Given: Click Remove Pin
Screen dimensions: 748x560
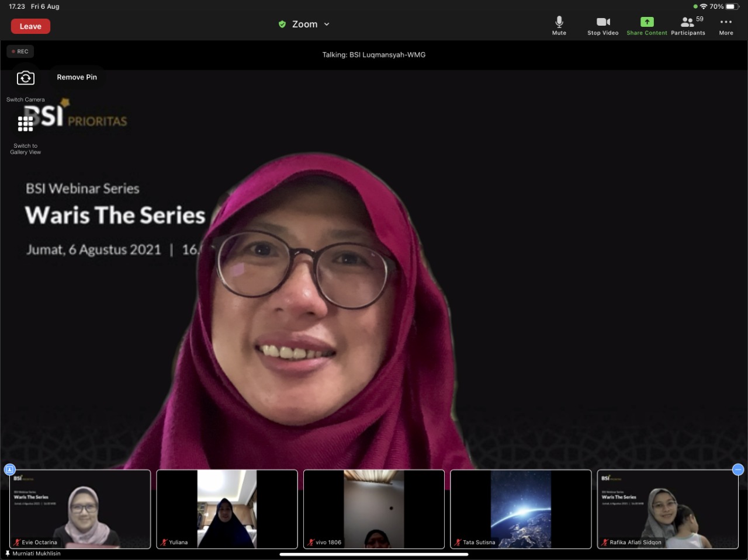Looking at the screenshot, I should pos(77,77).
